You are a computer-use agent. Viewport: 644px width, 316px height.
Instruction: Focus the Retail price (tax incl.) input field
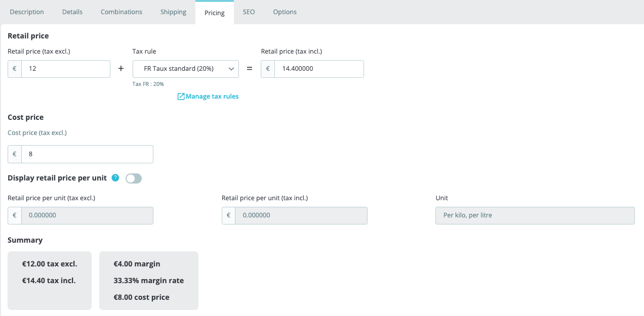point(319,69)
